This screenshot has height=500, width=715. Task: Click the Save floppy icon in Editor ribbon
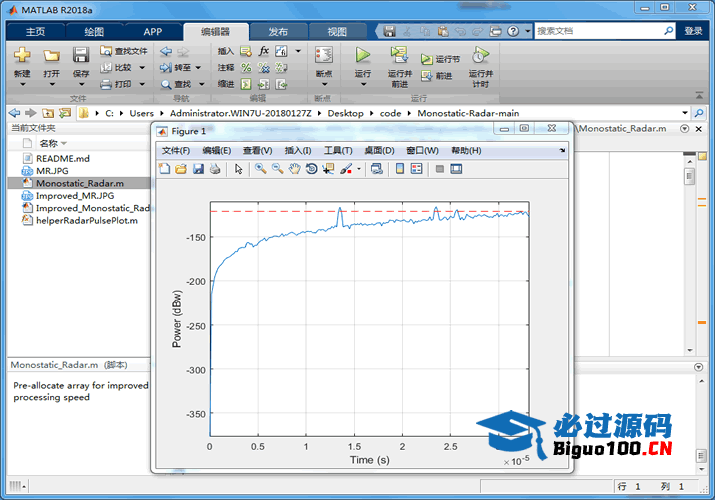tap(81, 55)
